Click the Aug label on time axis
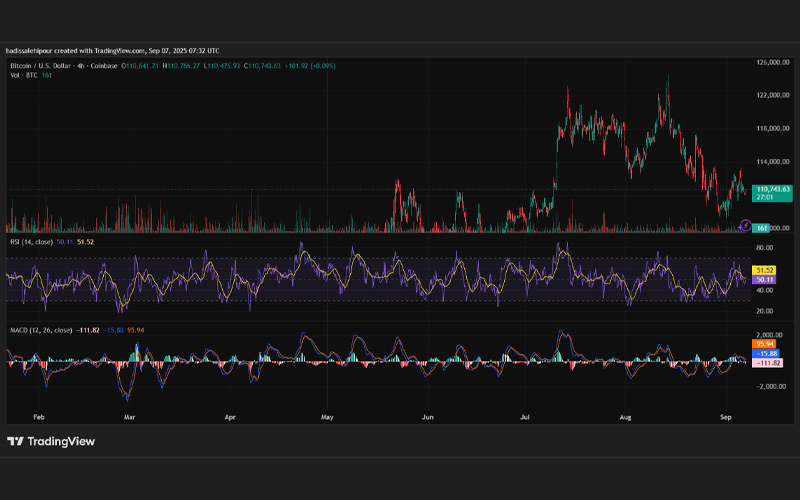Image resolution: width=800 pixels, height=500 pixels. pos(626,417)
